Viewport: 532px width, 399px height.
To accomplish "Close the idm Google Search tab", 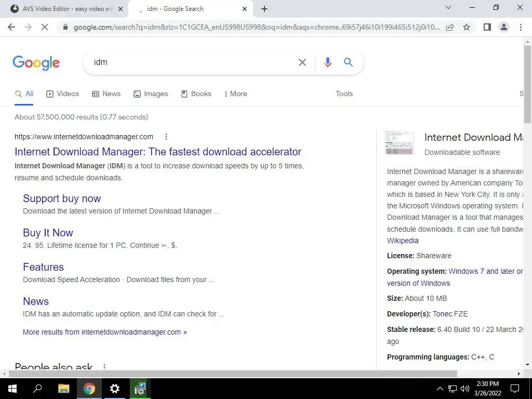I will click(x=245, y=9).
